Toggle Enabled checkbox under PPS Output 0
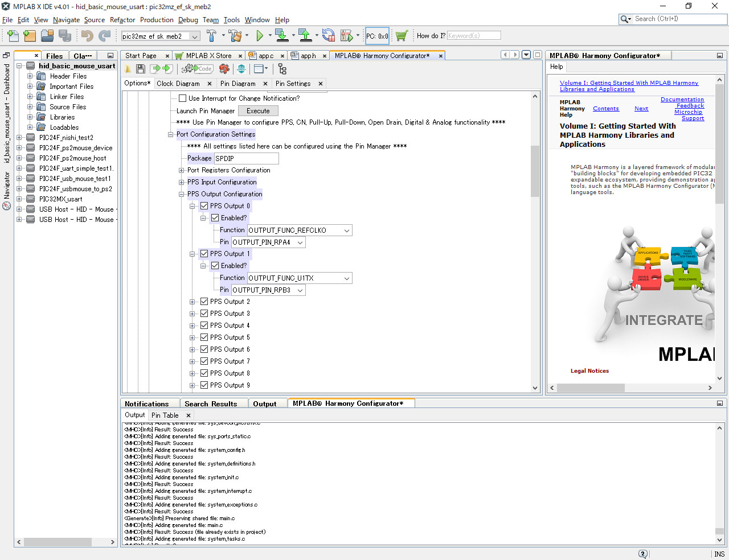Image resolution: width=729 pixels, height=560 pixels. (215, 218)
